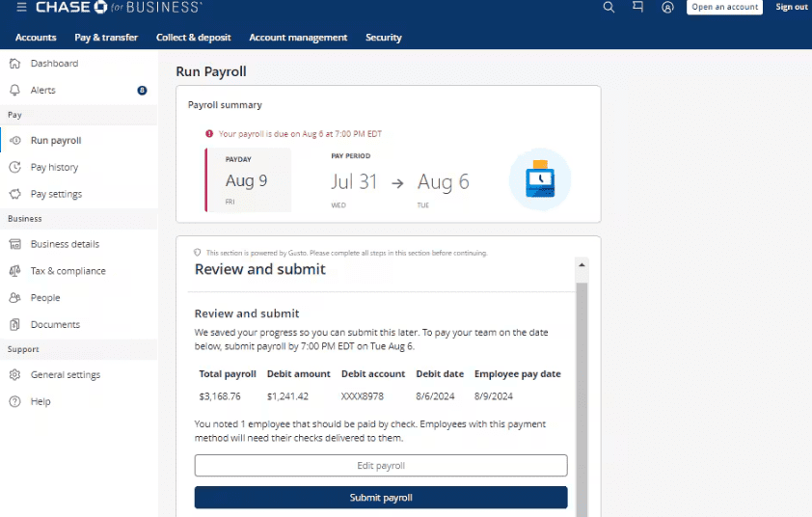Click the Pay settings piggy bank icon
The width and height of the screenshot is (812, 517).
pyautogui.click(x=15, y=194)
